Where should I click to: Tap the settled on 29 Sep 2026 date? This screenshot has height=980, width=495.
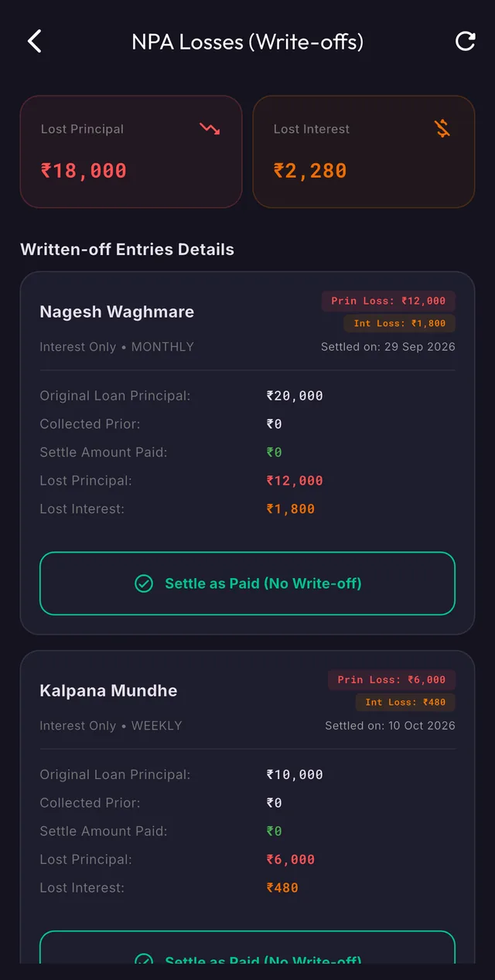(388, 347)
